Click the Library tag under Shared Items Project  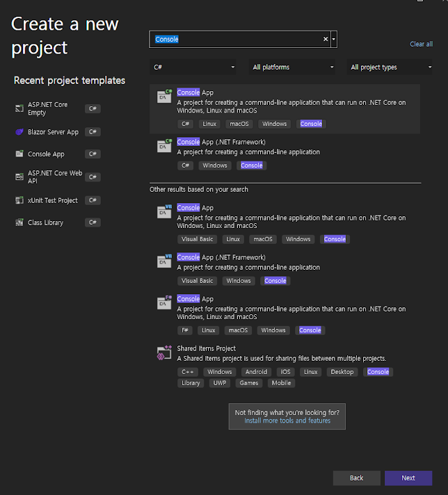pos(191,383)
